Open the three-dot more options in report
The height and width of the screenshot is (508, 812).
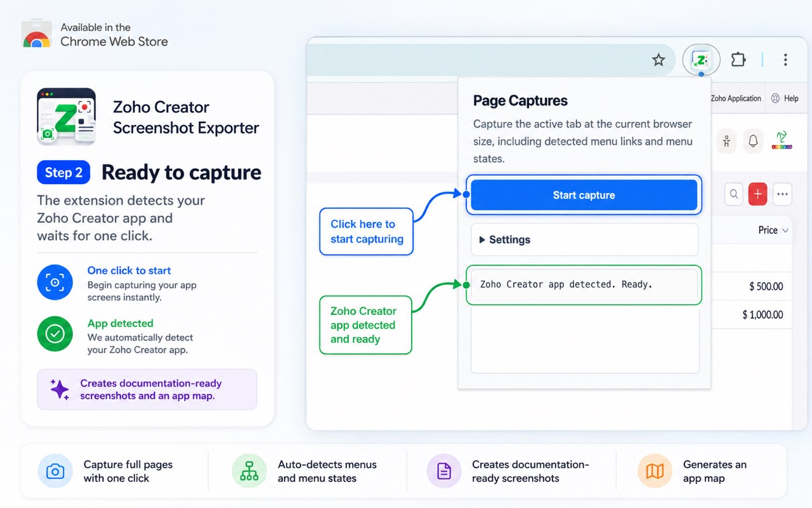[782, 194]
